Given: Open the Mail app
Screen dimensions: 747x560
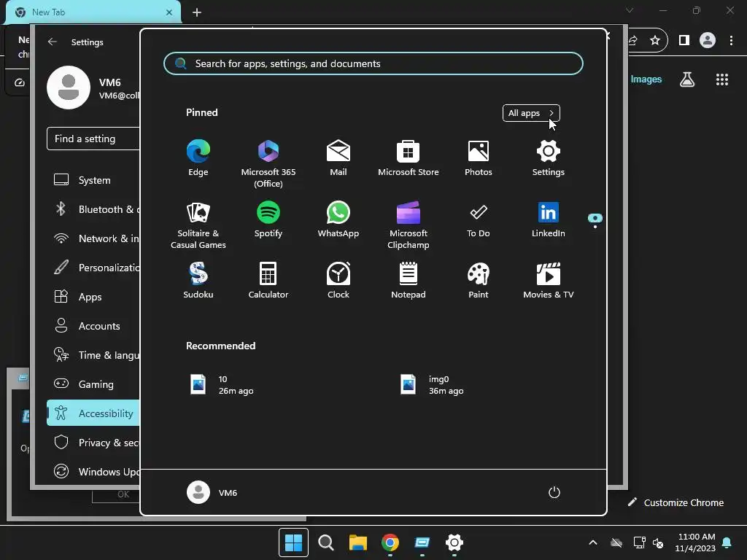Looking at the screenshot, I should (x=338, y=158).
